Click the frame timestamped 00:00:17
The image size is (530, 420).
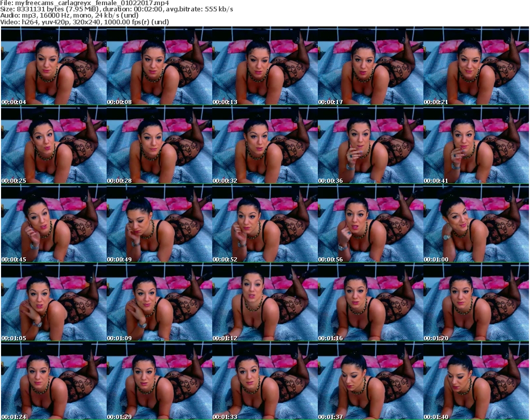click(371, 66)
